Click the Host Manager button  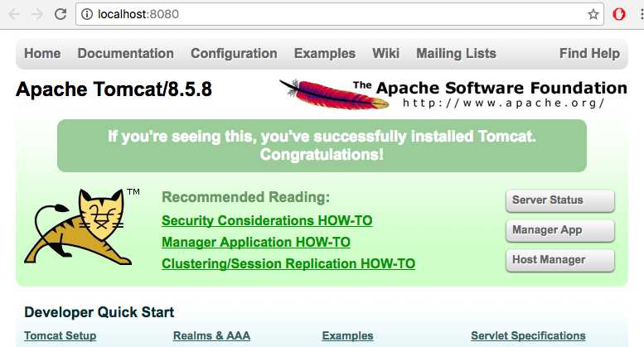tap(560, 260)
